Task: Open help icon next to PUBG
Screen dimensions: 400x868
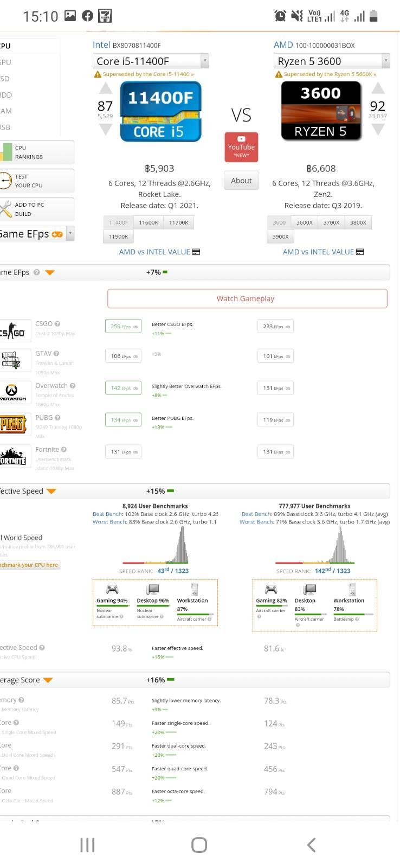Action: coord(58,418)
